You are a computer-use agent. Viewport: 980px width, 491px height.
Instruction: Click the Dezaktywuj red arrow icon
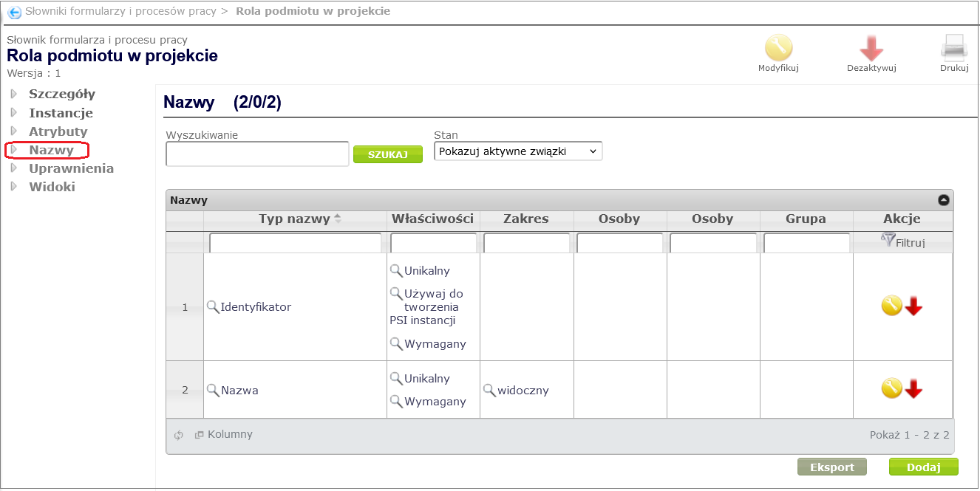[871, 48]
